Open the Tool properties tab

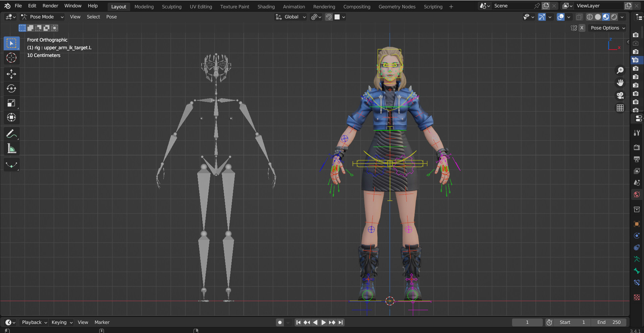click(x=637, y=133)
